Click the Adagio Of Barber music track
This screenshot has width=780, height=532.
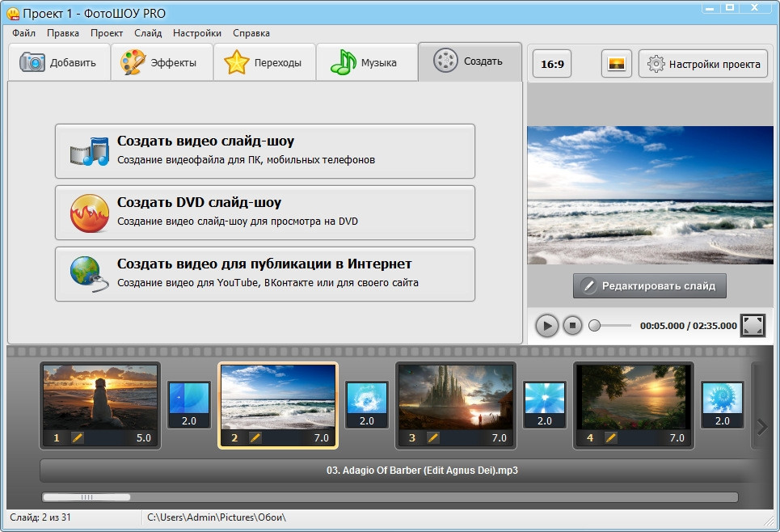click(x=398, y=471)
